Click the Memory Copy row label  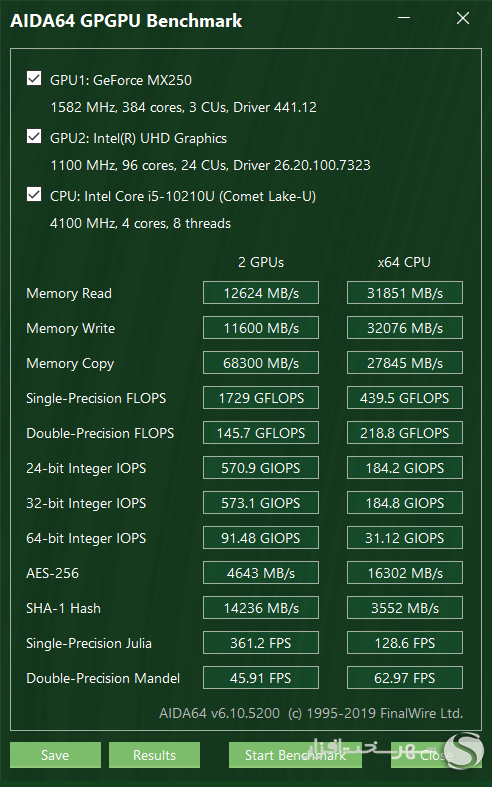click(x=70, y=364)
